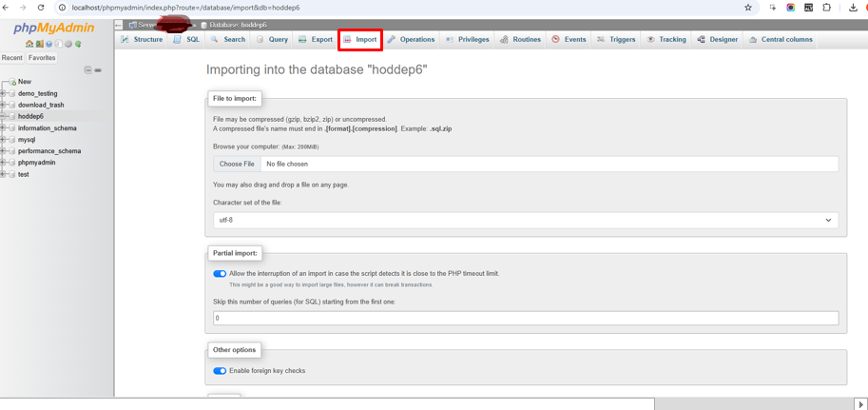Reload the page in browser
This screenshot has width=868, height=410.
point(41,8)
